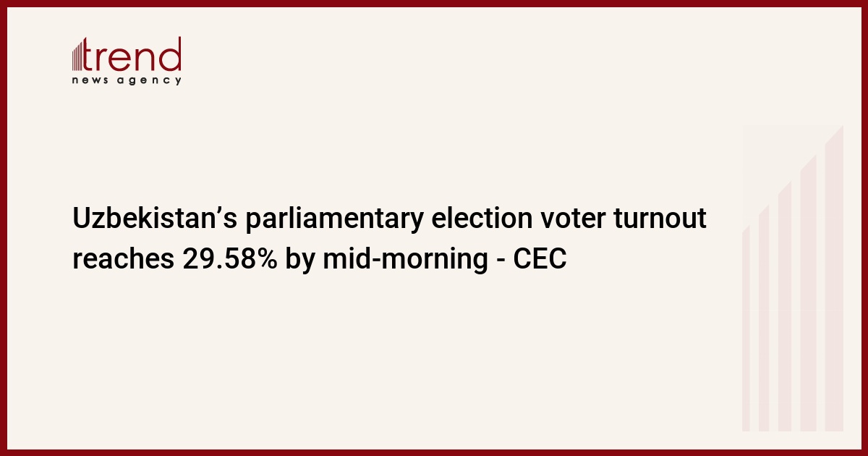Click the "29.58%" figure in the headline

[224, 258]
